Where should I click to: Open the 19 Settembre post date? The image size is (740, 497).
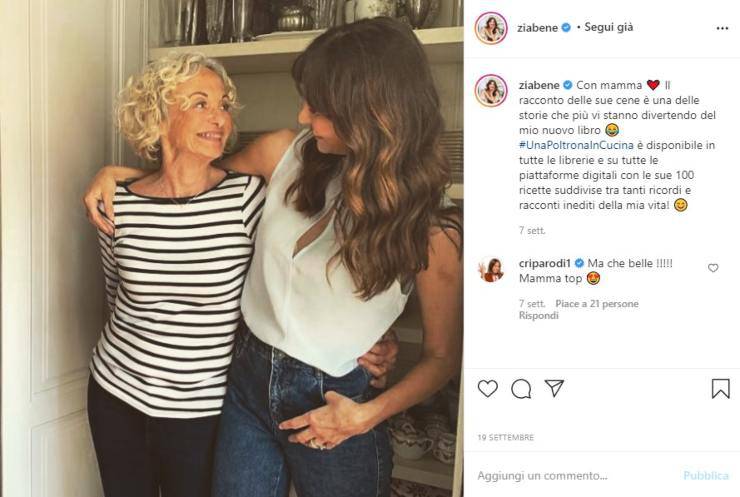(506, 437)
